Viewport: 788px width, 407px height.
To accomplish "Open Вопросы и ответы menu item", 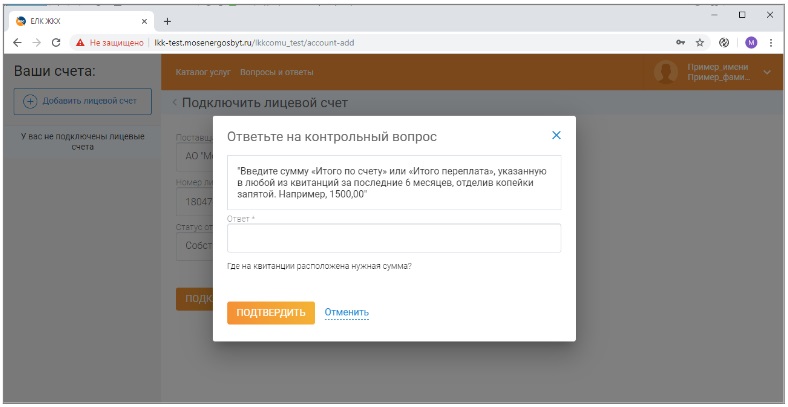I will point(277,72).
